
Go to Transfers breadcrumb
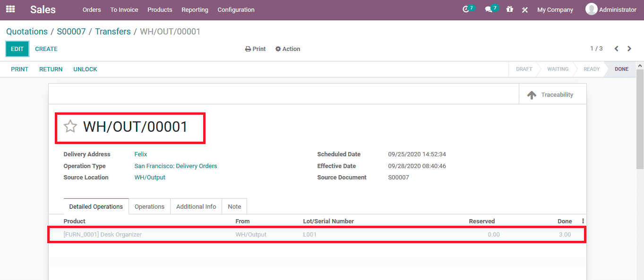113,32
